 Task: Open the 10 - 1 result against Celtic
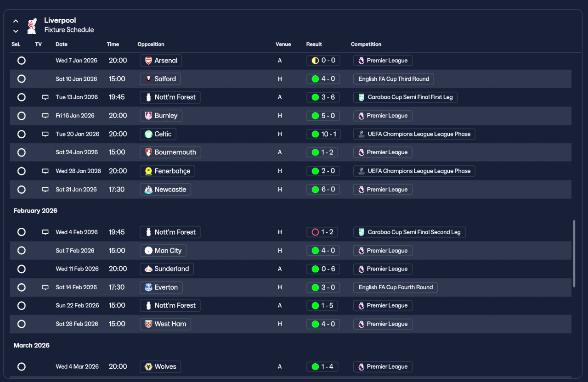[x=323, y=134]
